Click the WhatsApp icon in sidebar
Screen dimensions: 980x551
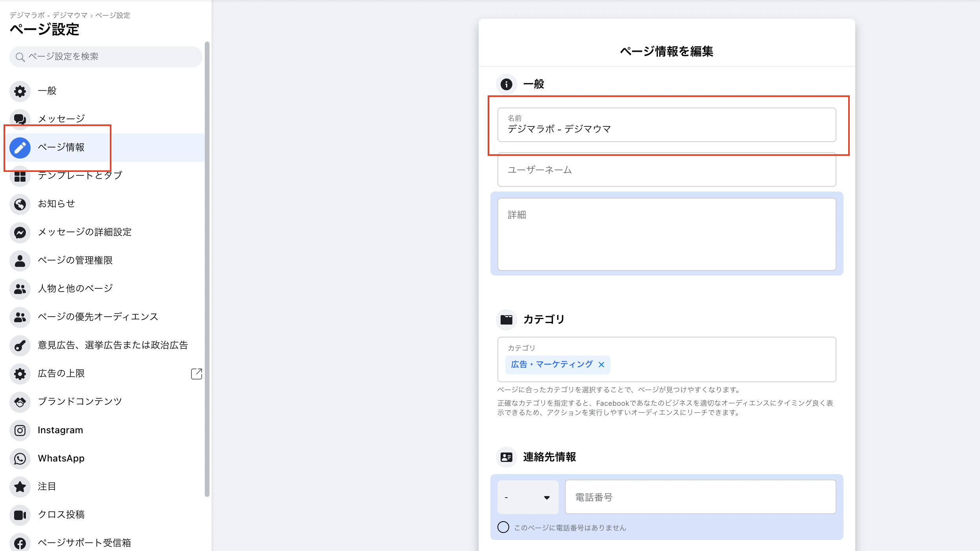point(20,458)
